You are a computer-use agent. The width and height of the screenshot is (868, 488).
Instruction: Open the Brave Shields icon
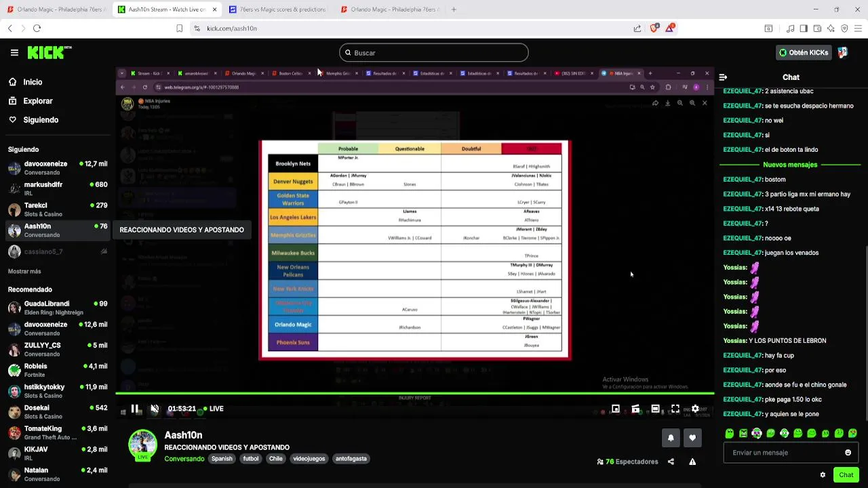654,28
